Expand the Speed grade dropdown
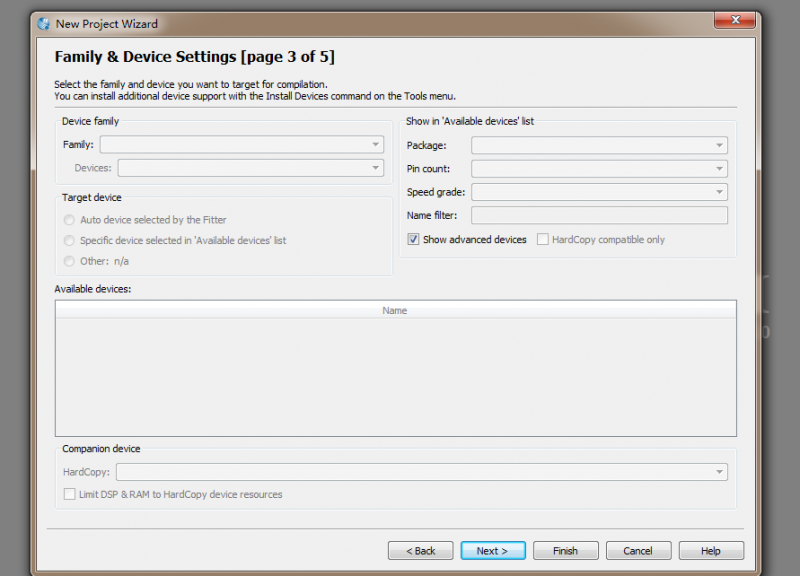Viewport: 800px width, 576px height. click(x=599, y=192)
